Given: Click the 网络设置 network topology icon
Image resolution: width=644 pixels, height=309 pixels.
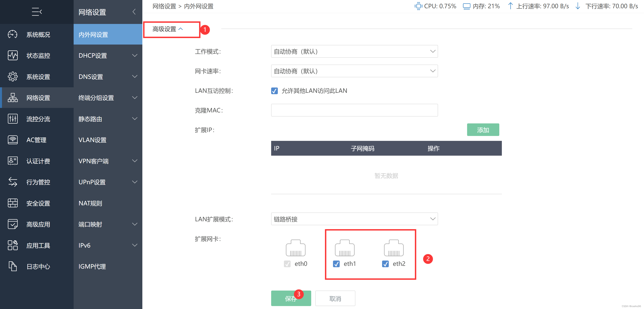Looking at the screenshot, I should click(x=13, y=98).
